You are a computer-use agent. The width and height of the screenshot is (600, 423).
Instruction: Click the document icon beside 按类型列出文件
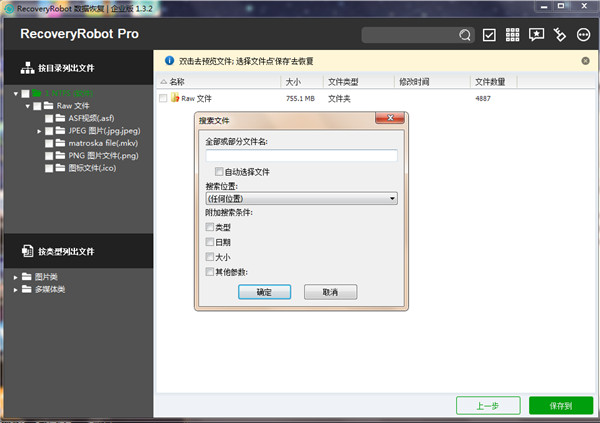27,251
